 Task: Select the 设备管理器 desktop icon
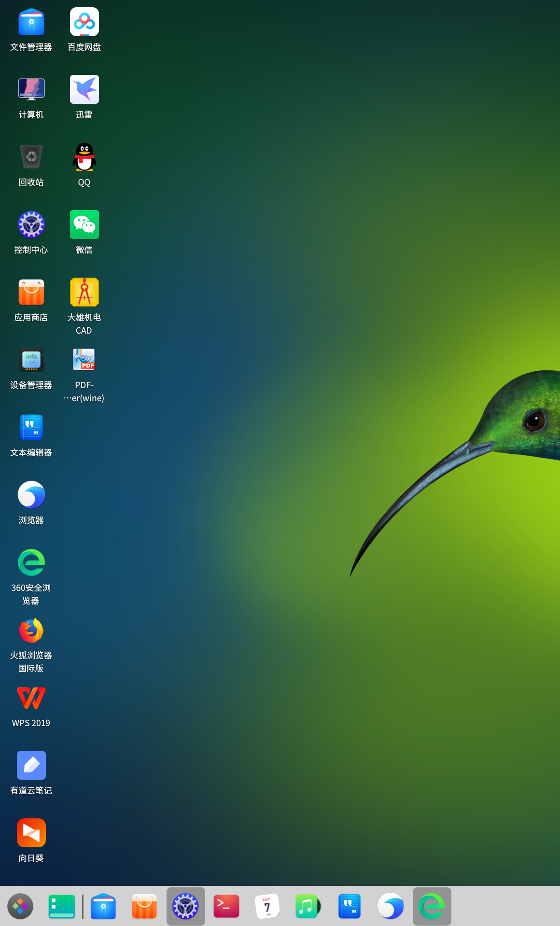(31, 360)
